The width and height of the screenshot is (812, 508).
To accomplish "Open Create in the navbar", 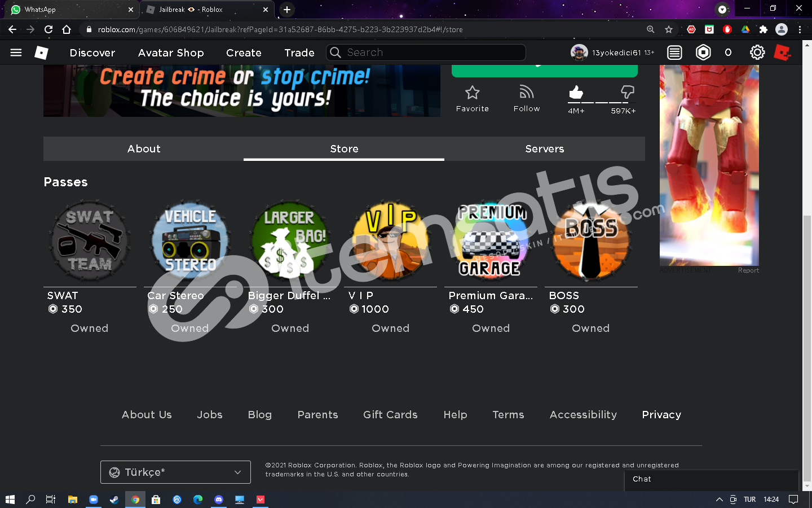I will [244, 52].
